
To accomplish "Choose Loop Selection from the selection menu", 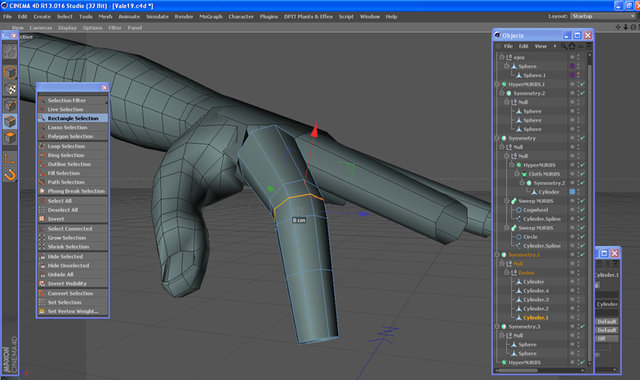I will (66, 146).
